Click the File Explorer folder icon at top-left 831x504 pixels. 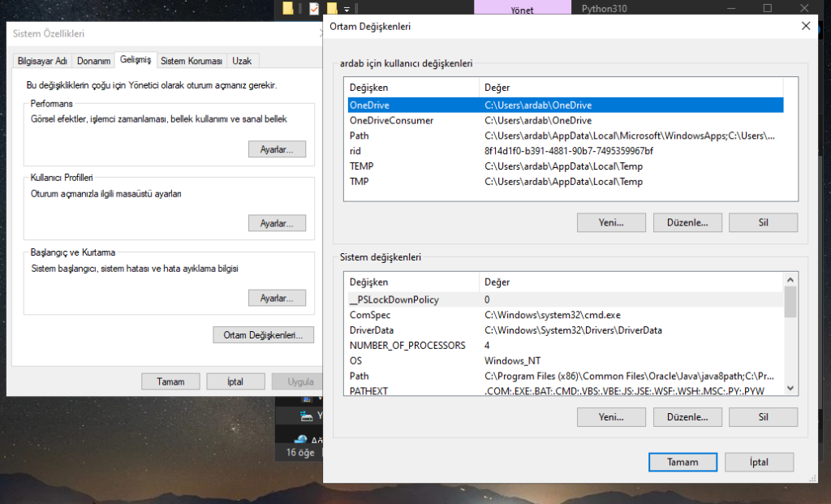click(x=288, y=9)
